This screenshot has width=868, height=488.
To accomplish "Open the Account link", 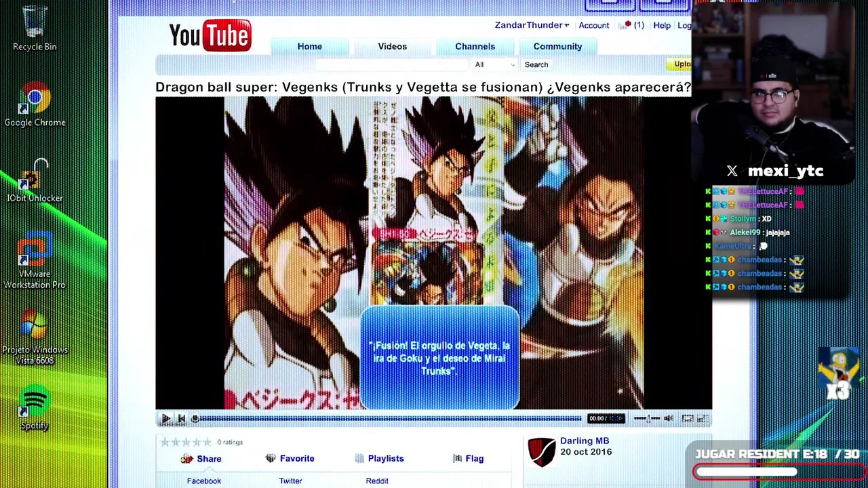I will 594,26.
